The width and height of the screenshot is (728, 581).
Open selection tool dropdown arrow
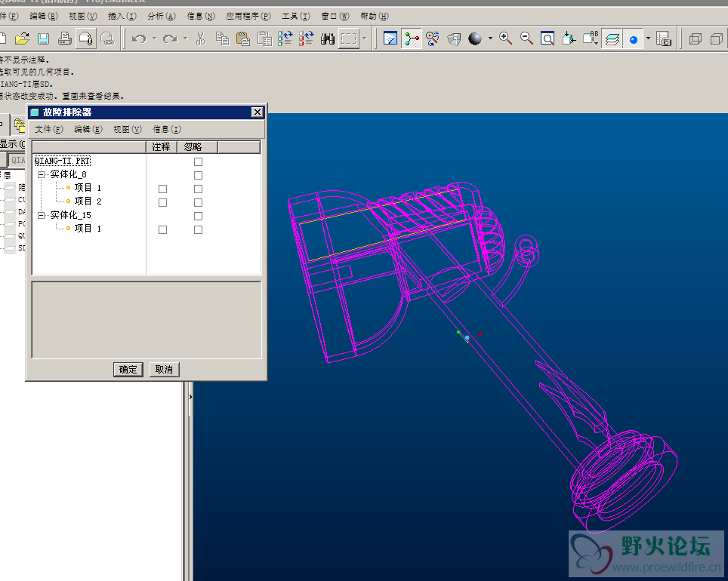(365, 38)
